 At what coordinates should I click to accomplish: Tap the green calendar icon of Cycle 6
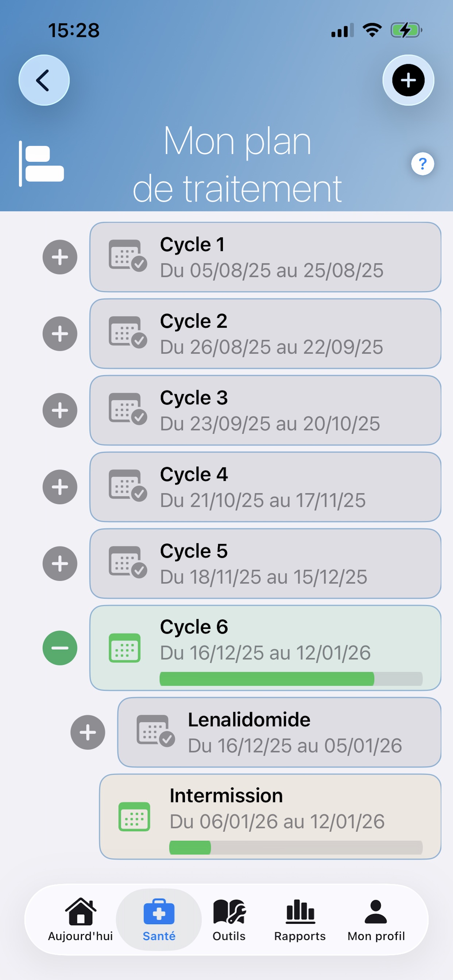coord(124,648)
